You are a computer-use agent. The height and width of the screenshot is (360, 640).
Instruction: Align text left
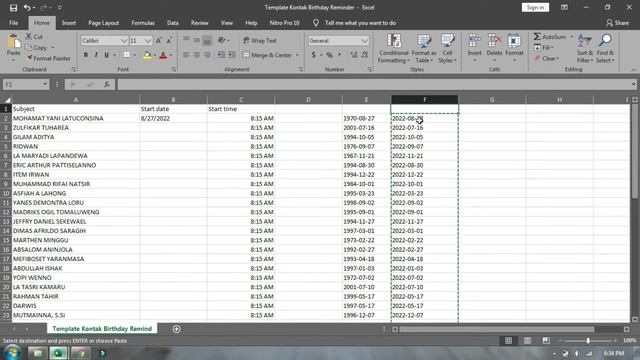186,55
